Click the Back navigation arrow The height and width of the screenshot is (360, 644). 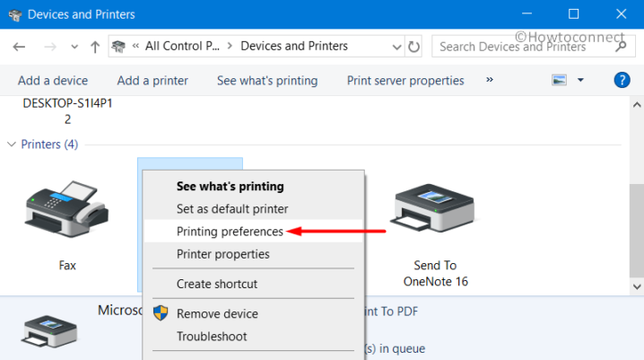click(x=19, y=47)
